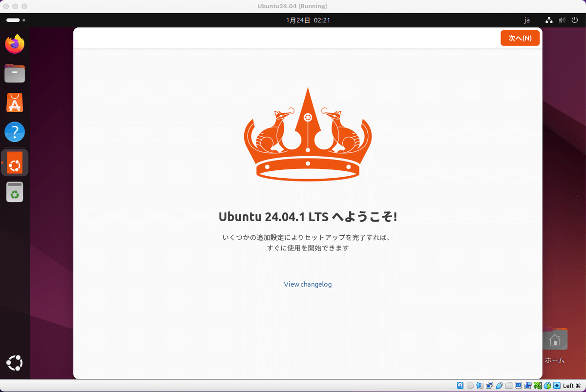The width and height of the screenshot is (586, 392).
Task: Open the Help icon in the dock
Action: coord(15,132)
